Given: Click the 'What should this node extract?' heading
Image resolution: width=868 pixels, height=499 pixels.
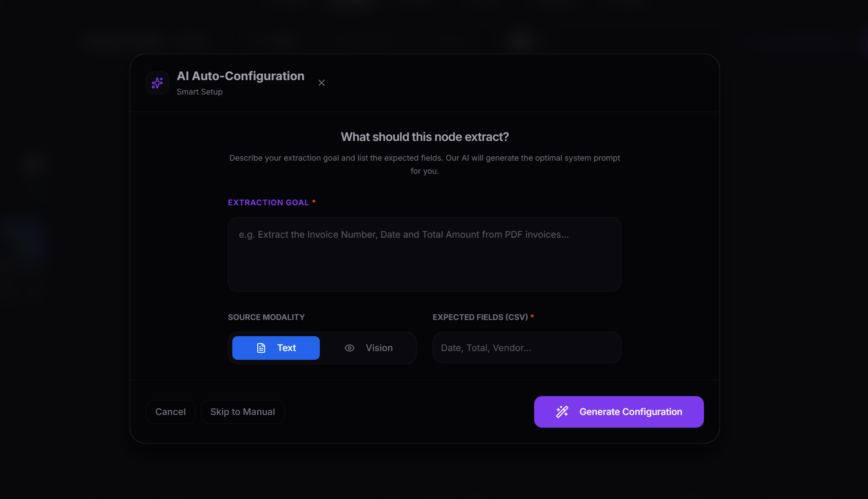Looking at the screenshot, I should pos(424,137).
